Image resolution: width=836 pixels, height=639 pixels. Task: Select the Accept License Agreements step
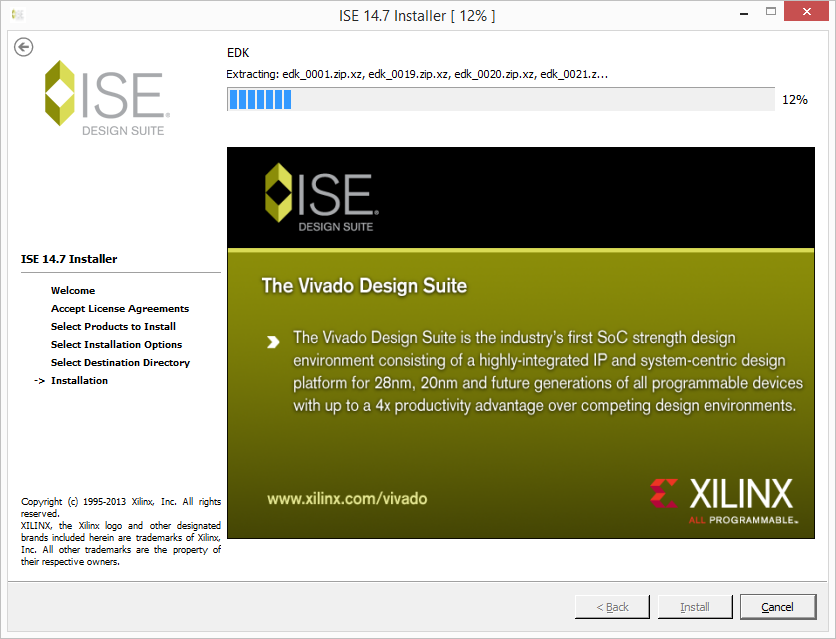pyautogui.click(x=120, y=309)
